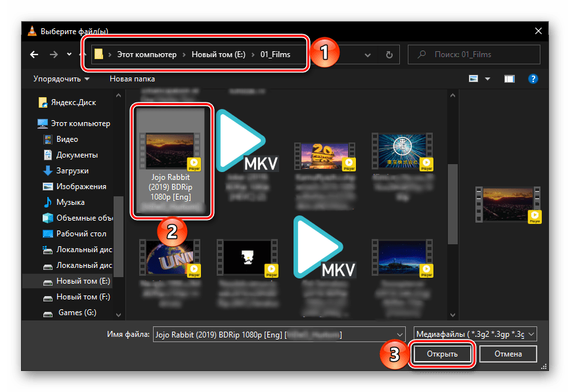Screen dimensions: 570x392
Task: Click the Видео folder icon
Action: (48, 139)
